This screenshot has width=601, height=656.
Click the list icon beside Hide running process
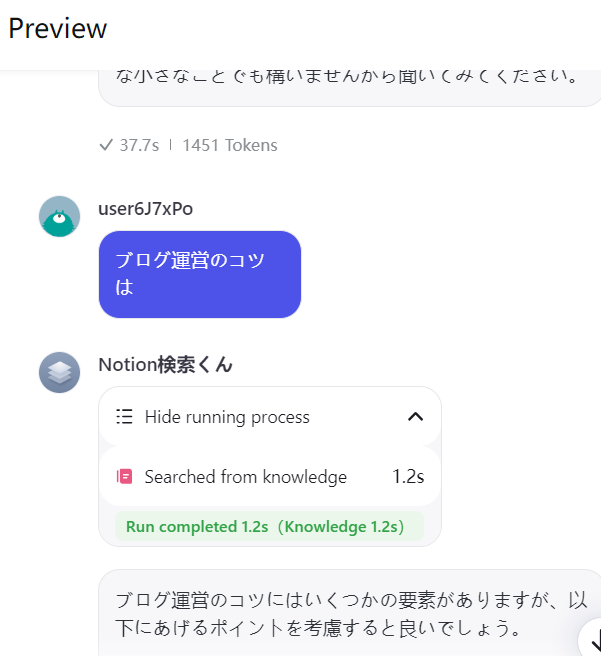pos(124,417)
